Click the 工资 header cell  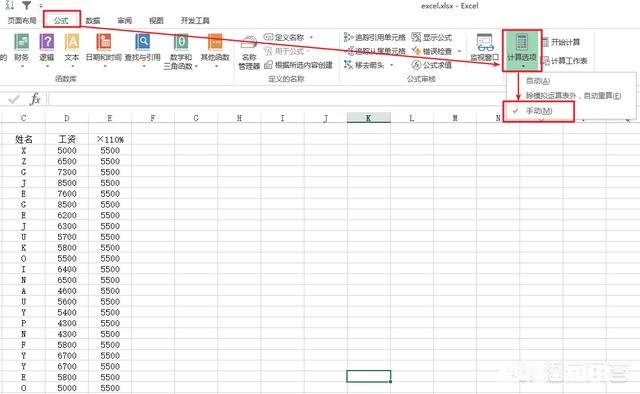click(x=67, y=139)
